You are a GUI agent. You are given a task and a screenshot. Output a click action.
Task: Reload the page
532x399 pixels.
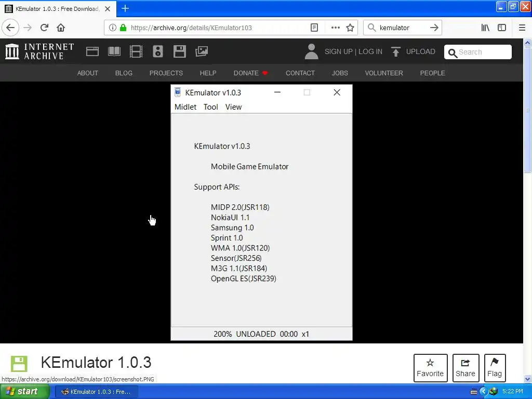coord(44,28)
